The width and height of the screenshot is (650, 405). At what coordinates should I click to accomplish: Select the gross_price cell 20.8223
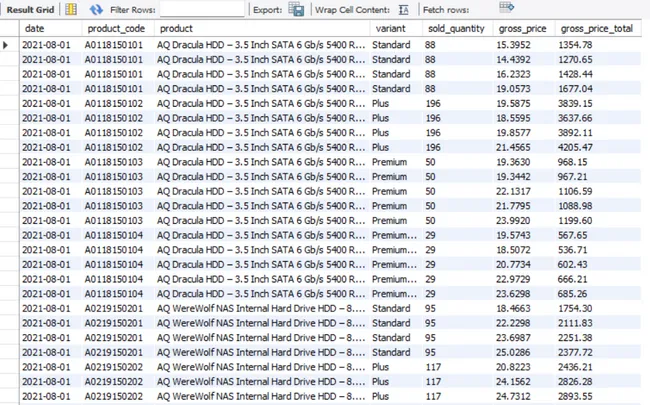point(513,367)
